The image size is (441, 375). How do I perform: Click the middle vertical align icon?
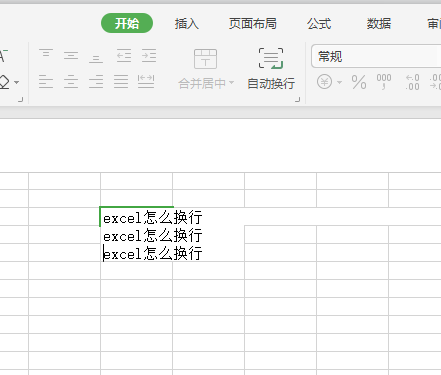click(x=71, y=55)
